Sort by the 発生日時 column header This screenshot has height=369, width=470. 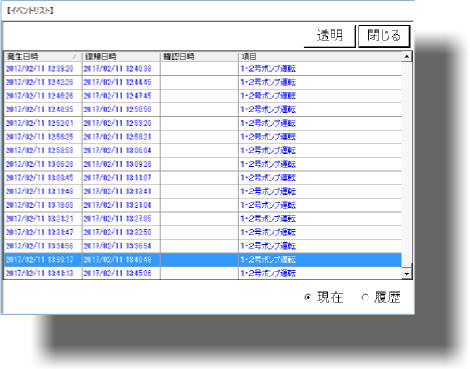(x=43, y=57)
